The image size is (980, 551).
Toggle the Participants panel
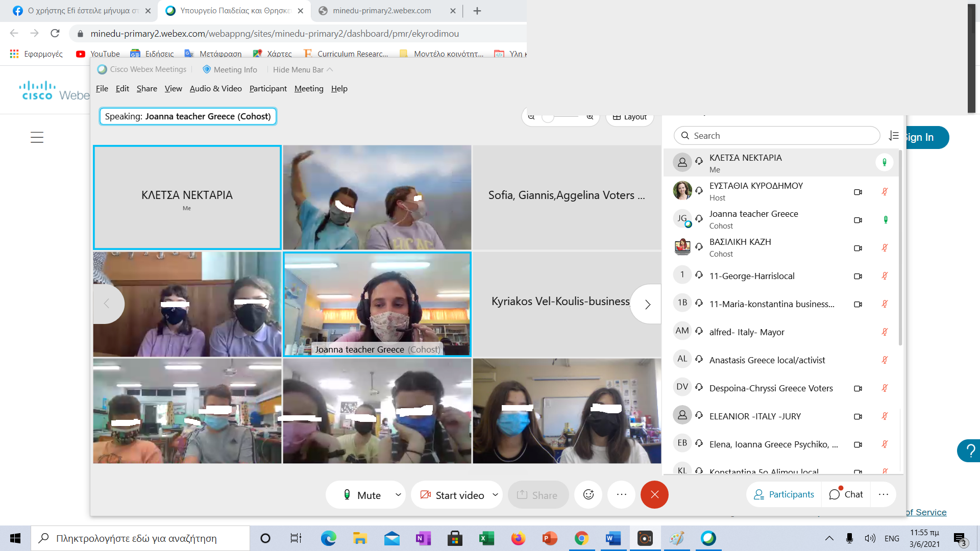pos(784,494)
